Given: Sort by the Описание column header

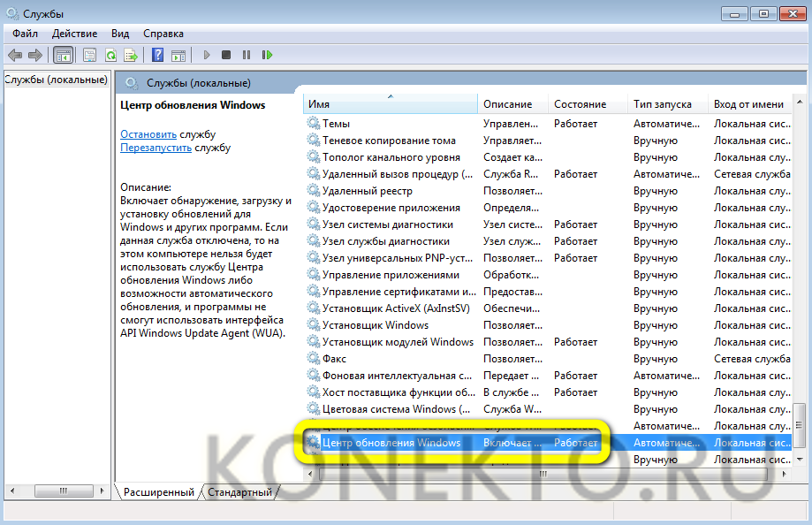Looking at the screenshot, I should point(512,104).
